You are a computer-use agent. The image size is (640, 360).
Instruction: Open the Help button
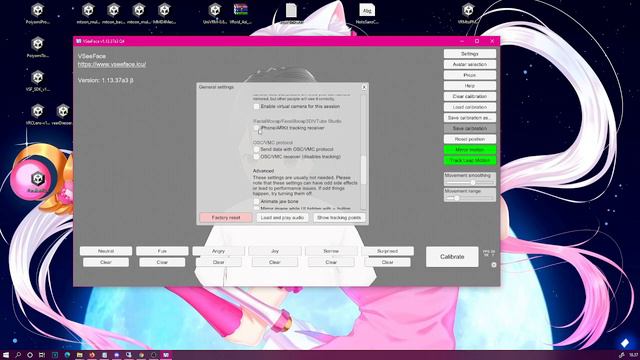tap(470, 86)
